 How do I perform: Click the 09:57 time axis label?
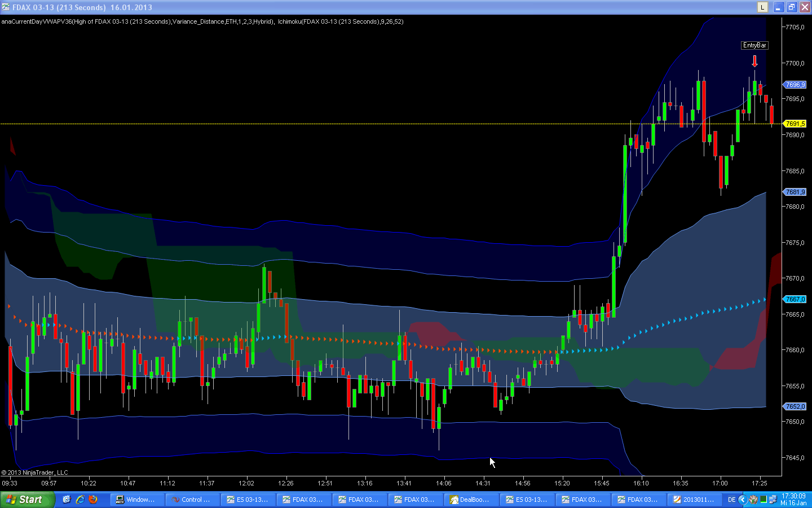pos(49,483)
